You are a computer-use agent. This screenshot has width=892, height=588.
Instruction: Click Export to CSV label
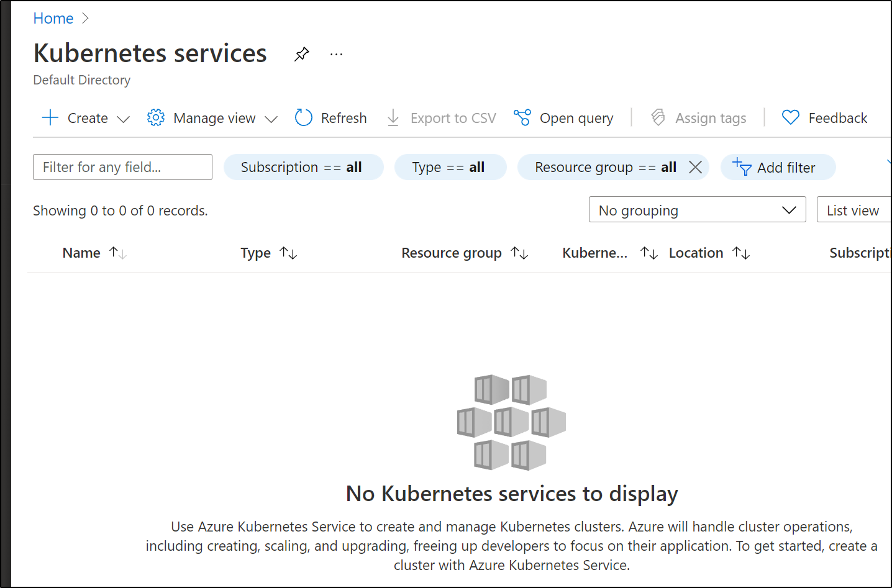pyautogui.click(x=453, y=118)
